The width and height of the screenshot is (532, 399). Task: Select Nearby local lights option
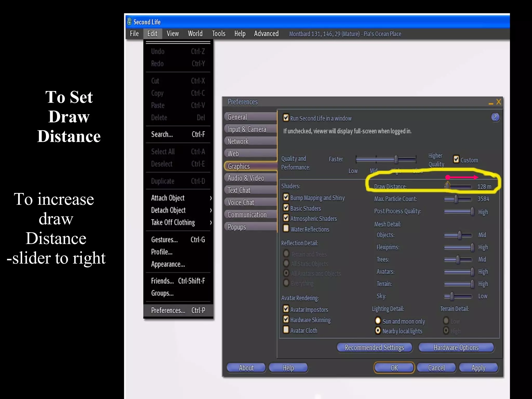pyautogui.click(x=378, y=331)
